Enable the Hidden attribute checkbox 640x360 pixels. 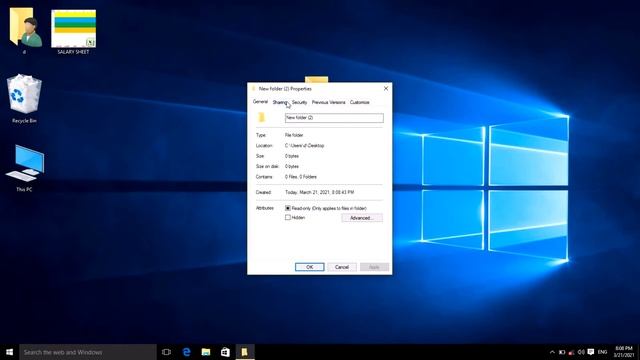point(288,218)
